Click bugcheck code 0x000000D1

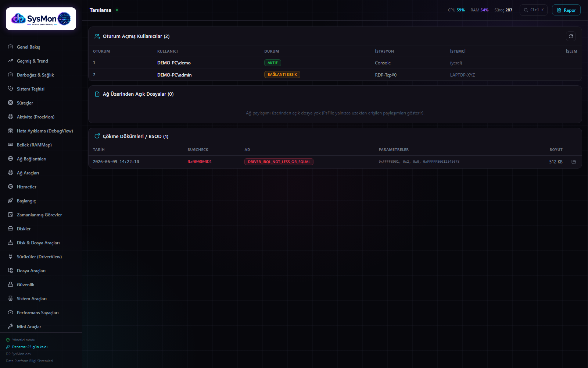coord(200,162)
